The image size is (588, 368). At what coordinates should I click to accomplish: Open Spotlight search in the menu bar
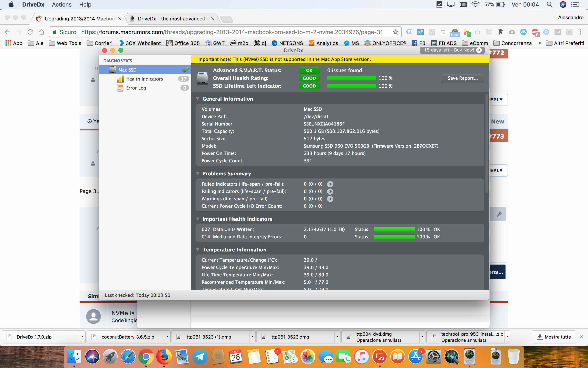550,4
